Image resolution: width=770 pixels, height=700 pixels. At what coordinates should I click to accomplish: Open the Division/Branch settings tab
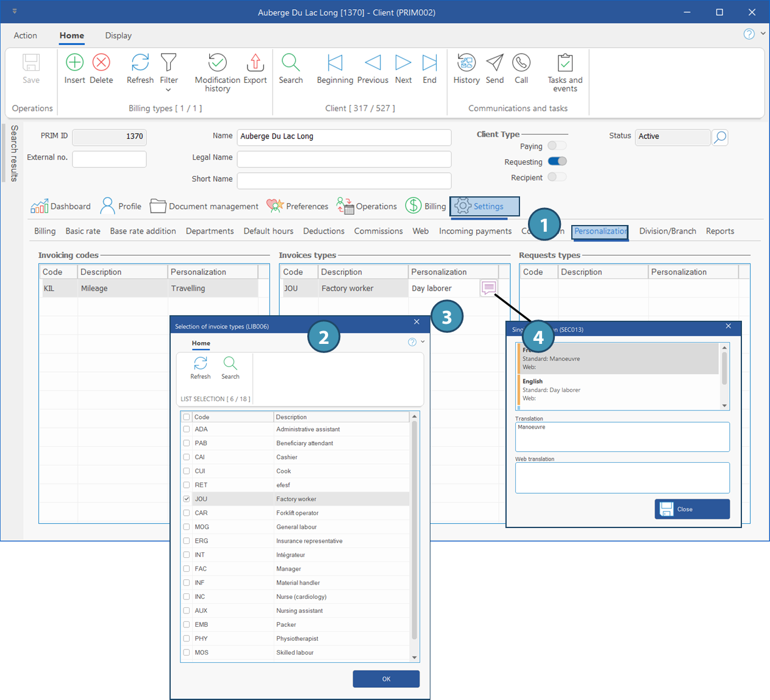click(x=667, y=231)
